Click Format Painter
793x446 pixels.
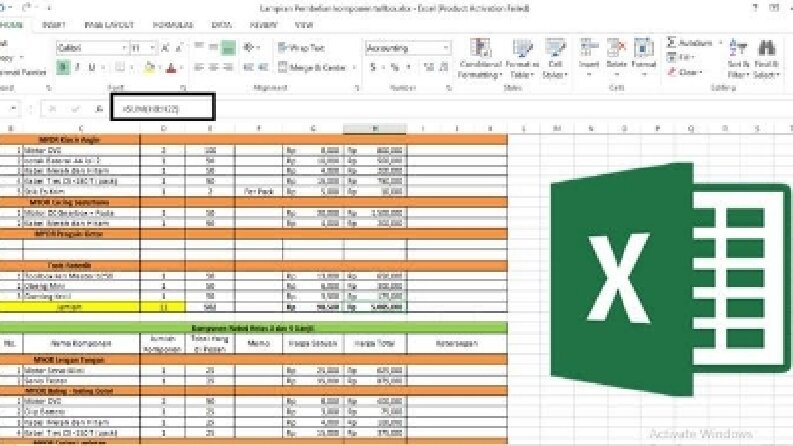pyautogui.click(x=23, y=72)
